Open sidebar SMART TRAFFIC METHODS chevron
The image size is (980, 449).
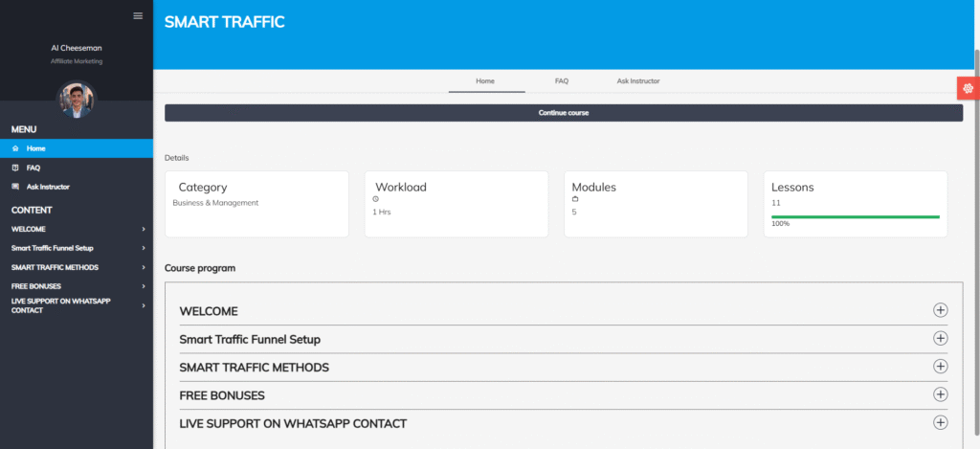coord(144,268)
